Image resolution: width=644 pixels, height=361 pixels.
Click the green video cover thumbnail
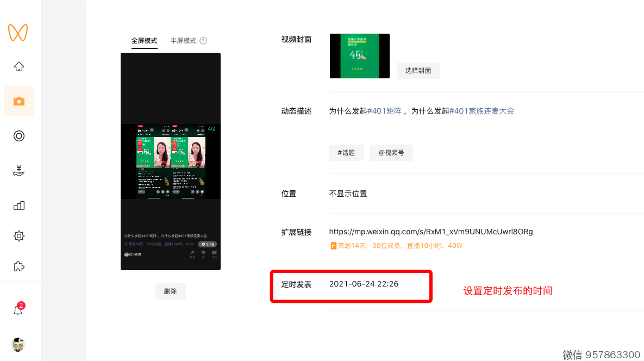[x=359, y=56]
